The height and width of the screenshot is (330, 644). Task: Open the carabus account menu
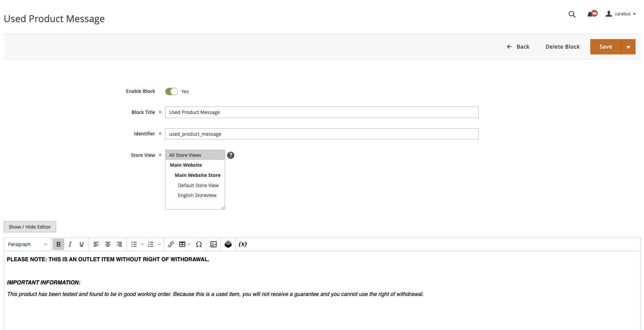(x=621, y=14)
